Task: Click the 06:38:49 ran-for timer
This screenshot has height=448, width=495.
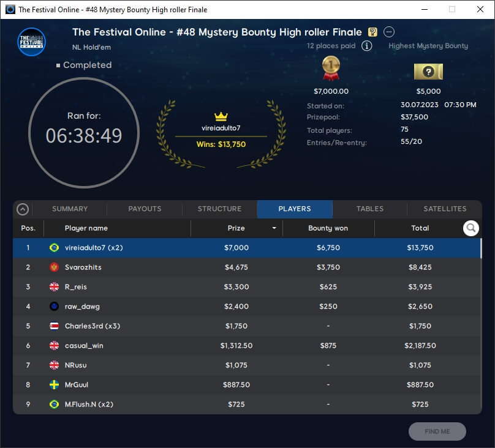Action: coord(84,136)
